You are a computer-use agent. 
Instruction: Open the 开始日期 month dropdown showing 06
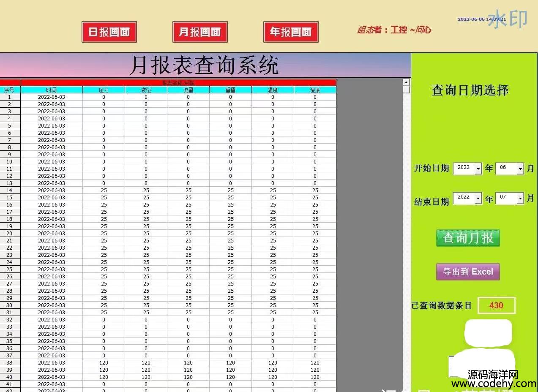pos(520,169)
